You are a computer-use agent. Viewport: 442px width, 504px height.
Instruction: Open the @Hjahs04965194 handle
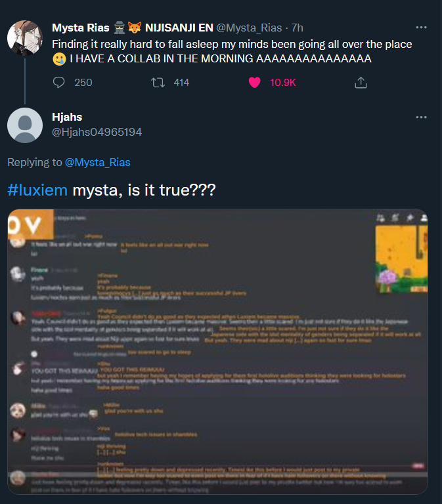97,132
